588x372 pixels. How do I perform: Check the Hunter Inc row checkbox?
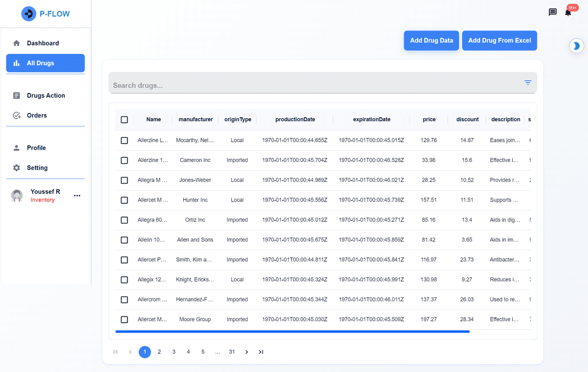tap(124, 200)
